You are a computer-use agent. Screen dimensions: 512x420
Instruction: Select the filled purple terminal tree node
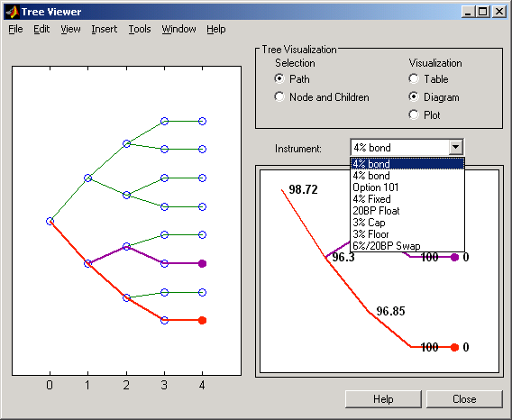[x=202, y=263]
